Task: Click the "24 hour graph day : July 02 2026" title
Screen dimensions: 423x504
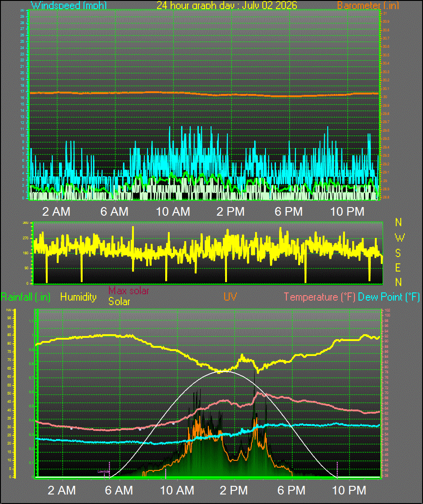Action: pos(227,5)
